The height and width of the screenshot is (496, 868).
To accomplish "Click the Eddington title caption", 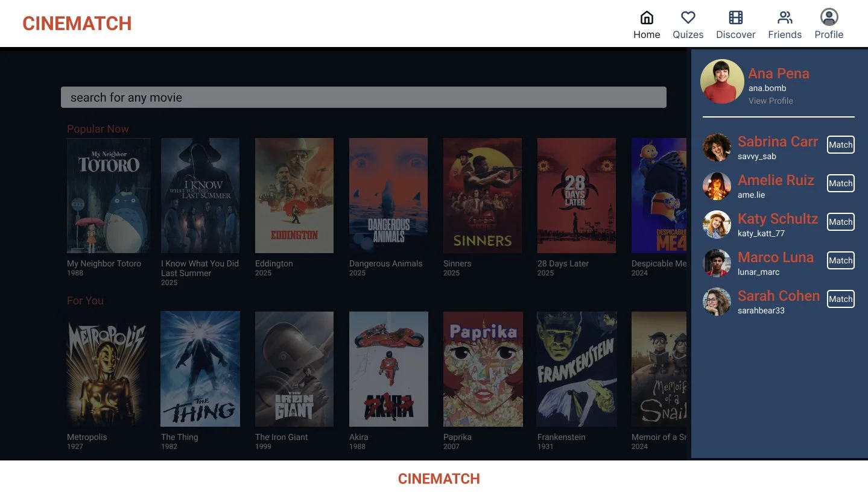I will click(274, 263).
